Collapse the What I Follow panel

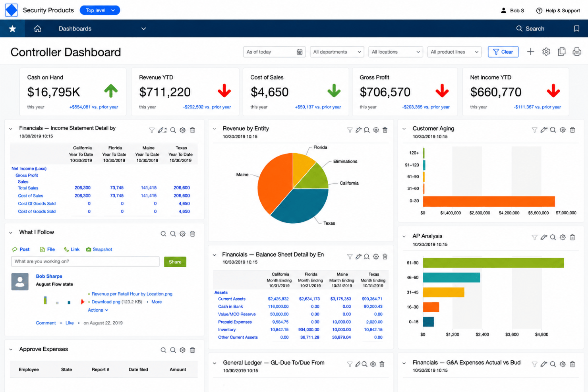pyautogui.click(x=11, y=233)
